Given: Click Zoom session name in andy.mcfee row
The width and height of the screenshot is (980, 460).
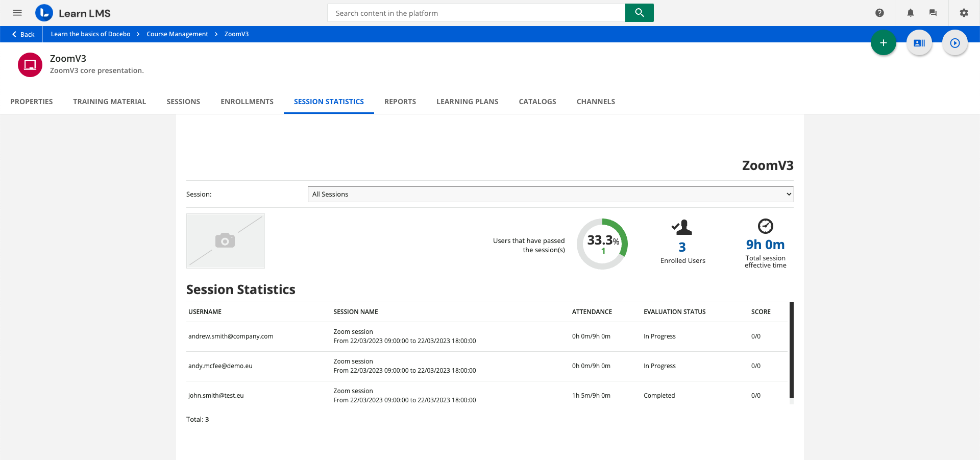Looking at the screenshot, I should [353, 361].
